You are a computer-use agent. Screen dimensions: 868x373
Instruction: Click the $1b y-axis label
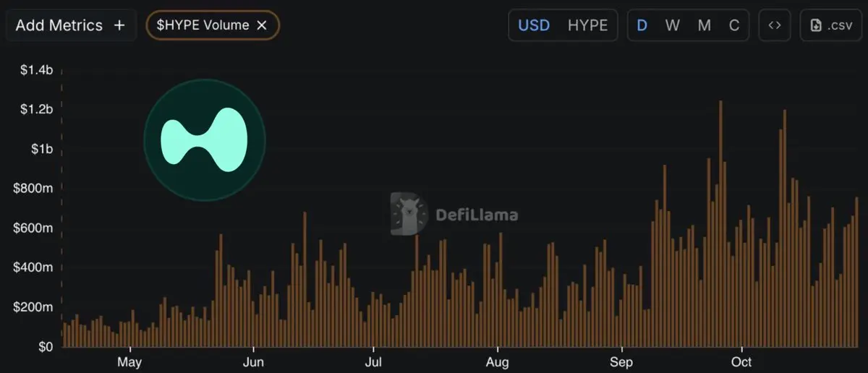(41, 150)
